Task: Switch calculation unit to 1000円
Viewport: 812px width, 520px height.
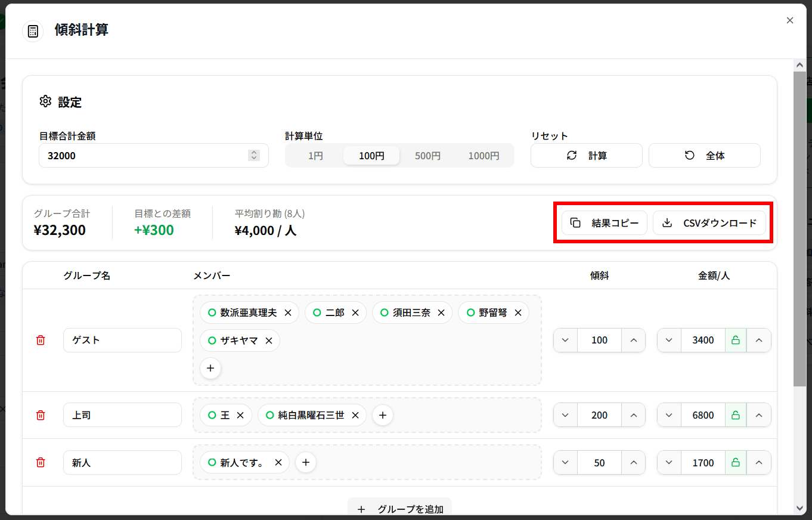Action: pyautogui.click(x=484, y=156)
